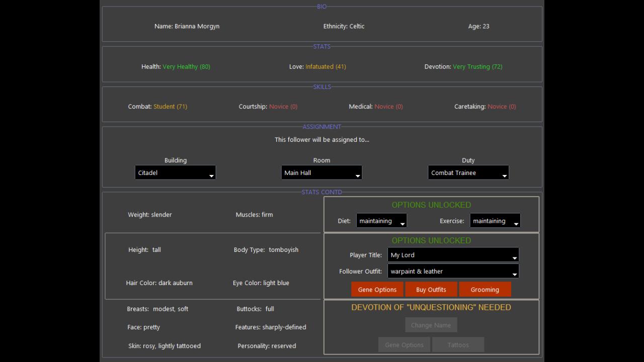Click the Combat skill Student (71)

[x=170, y=107]
